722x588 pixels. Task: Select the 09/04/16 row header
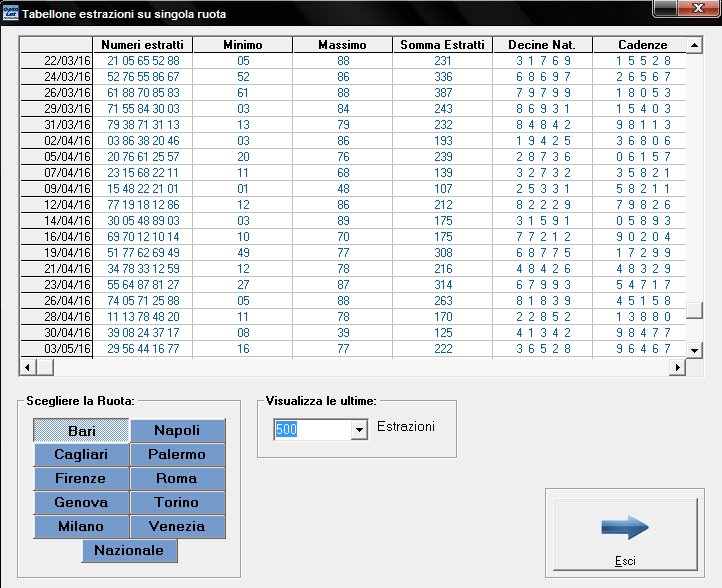click(x=56, y=189)
